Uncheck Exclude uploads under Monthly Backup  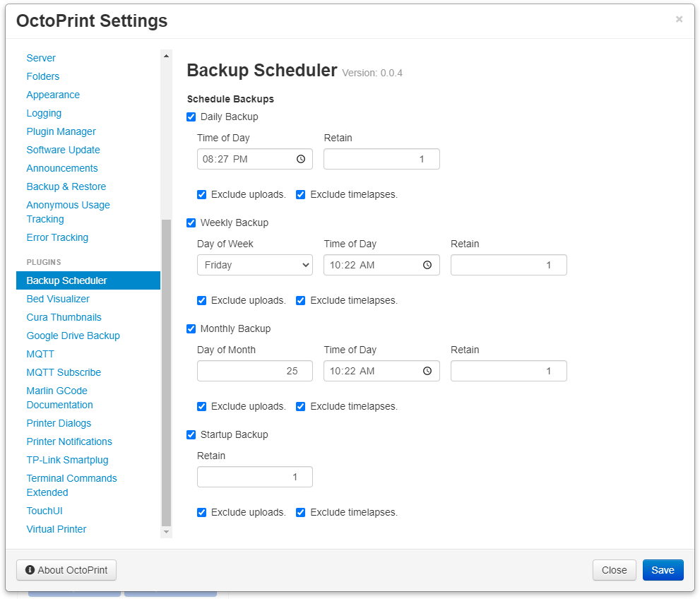pos(202,407)
